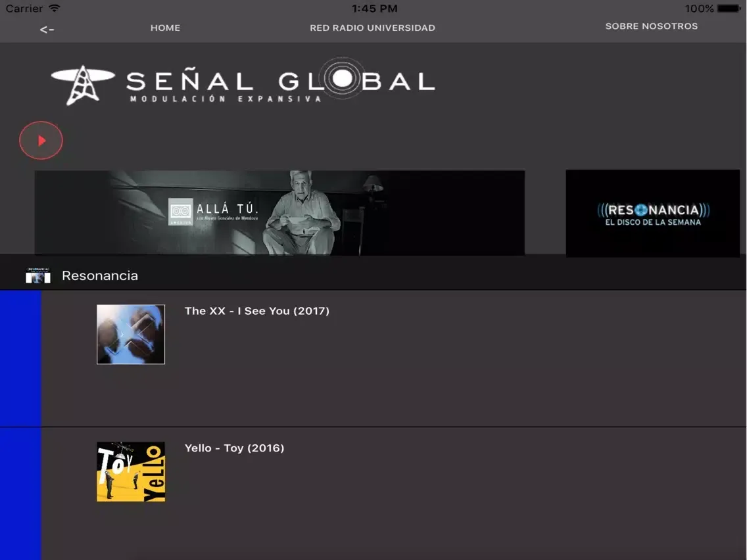This screenshot has width=747, height=560.
Task: Click the small Resonancia section icon
Action: [x=38, y=275]
